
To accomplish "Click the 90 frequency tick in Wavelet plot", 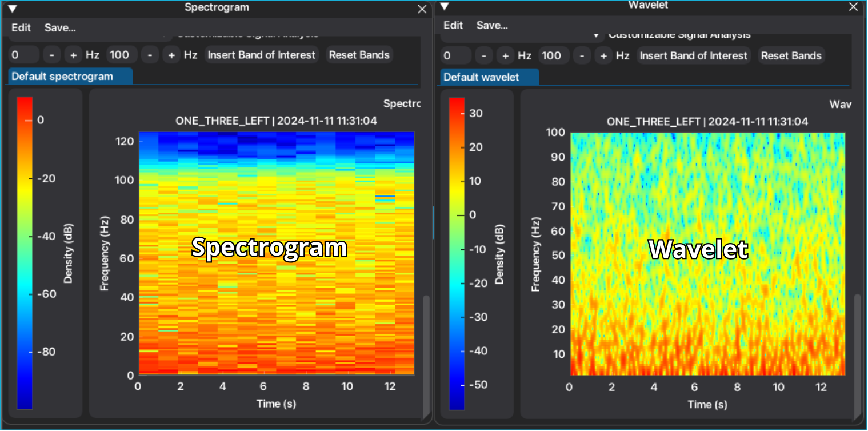I will (558, 157).
